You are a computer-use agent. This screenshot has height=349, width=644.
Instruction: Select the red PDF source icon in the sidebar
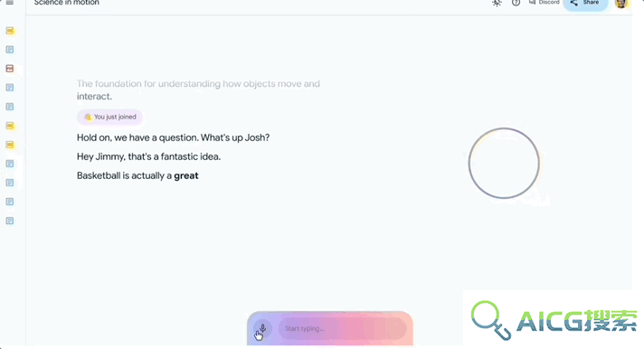pyautogui.click(x=10, y=69)
